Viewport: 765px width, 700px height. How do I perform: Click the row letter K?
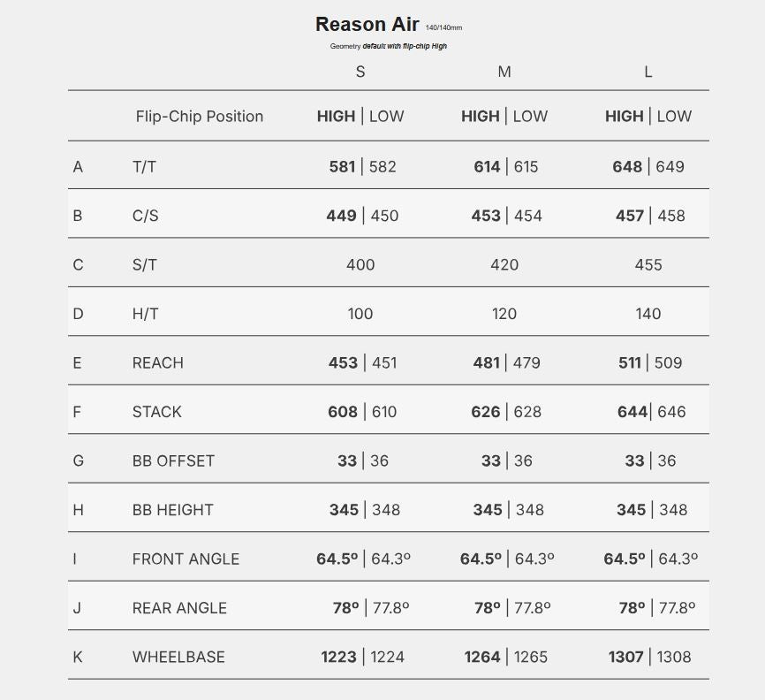click(x=78, y=657)
